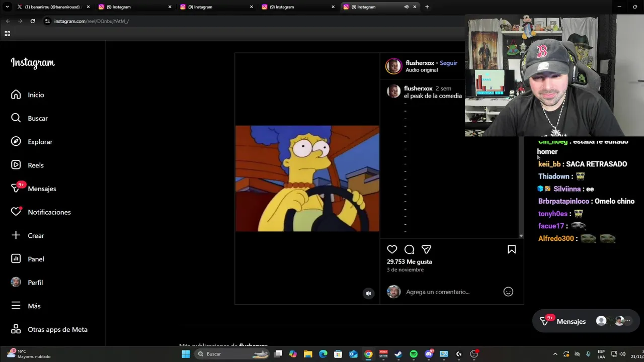Open the tab search dropdown

7,7
